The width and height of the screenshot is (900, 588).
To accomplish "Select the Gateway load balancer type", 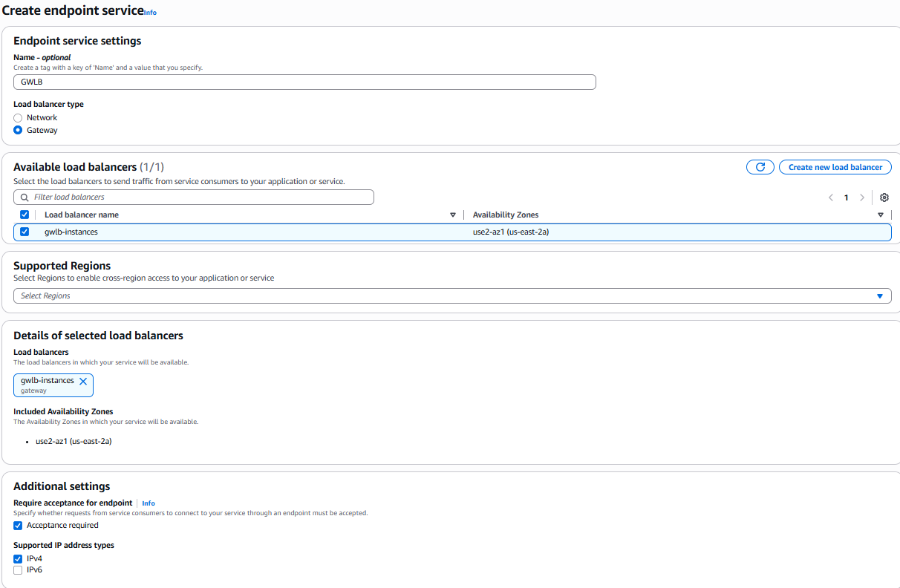I will point(18,131).
